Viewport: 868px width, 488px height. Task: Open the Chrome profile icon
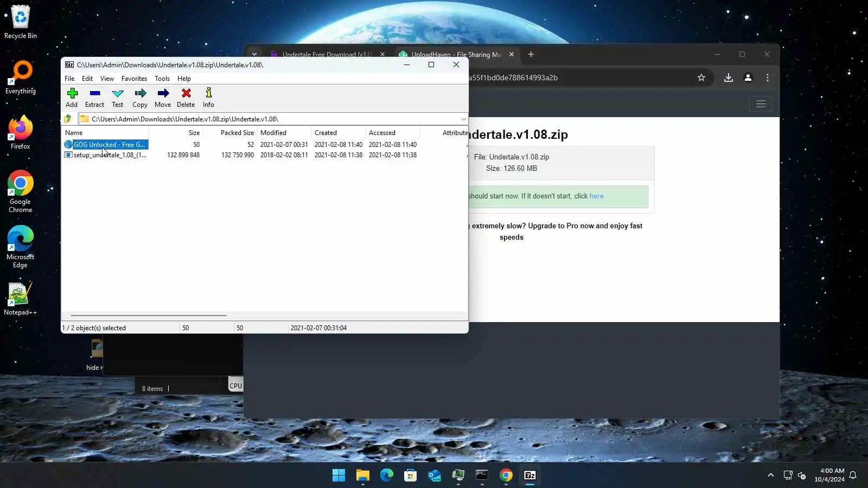tap(748, 78)
